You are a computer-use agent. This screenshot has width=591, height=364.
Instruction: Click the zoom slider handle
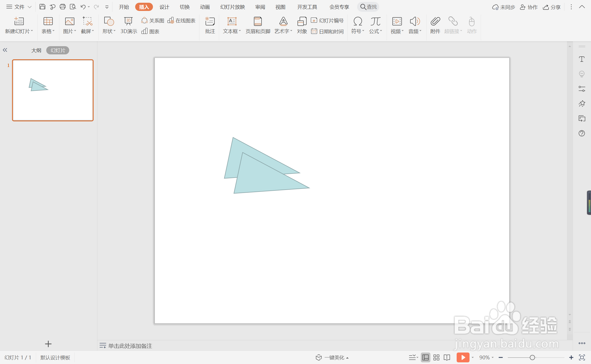click(532, 357)
